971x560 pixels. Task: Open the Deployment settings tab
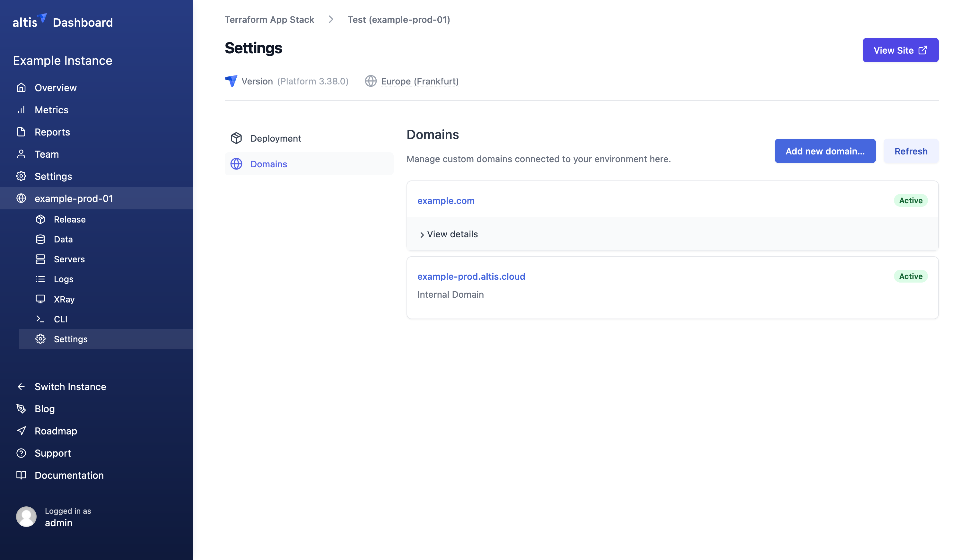click(x=309, y=138)
